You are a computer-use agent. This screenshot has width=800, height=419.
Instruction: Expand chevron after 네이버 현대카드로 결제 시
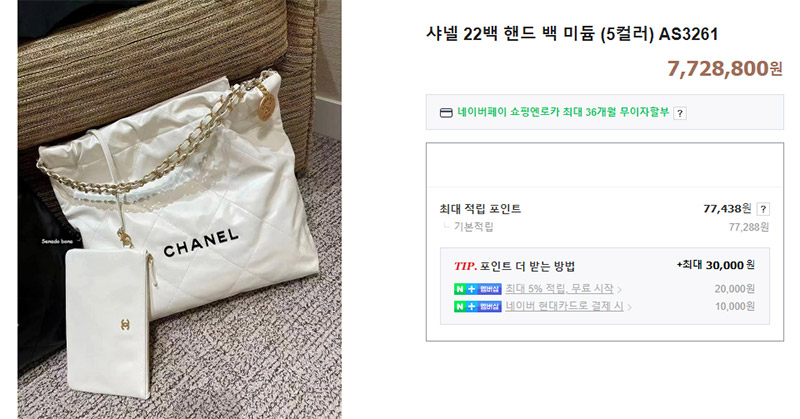tap(630, 307)
